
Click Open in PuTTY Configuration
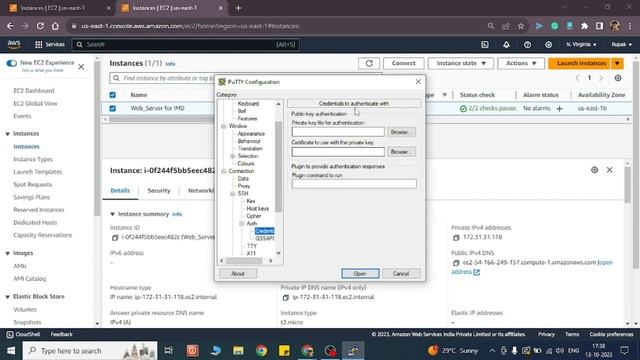coord(360,273)
